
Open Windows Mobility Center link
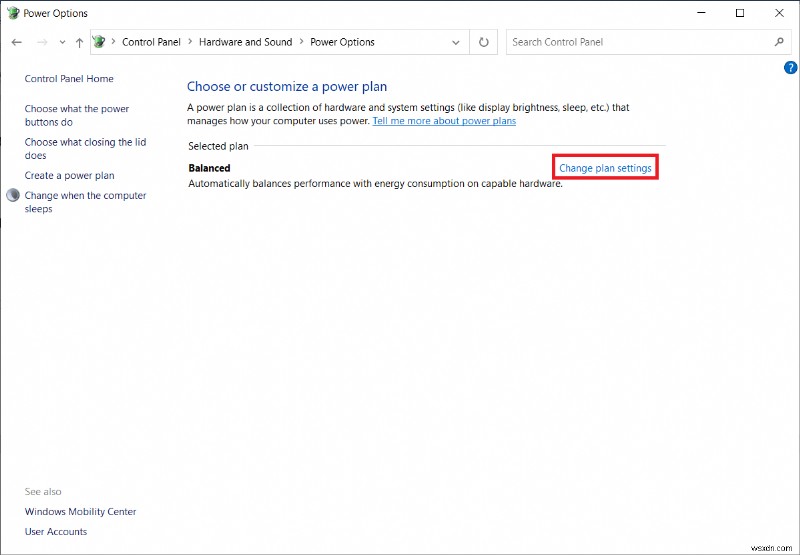[x=80, y=512]
